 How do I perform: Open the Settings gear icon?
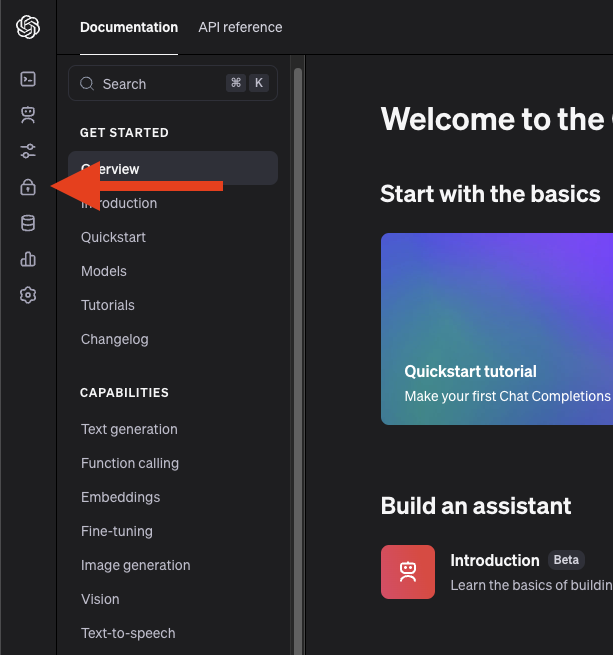tap(28, 295)
